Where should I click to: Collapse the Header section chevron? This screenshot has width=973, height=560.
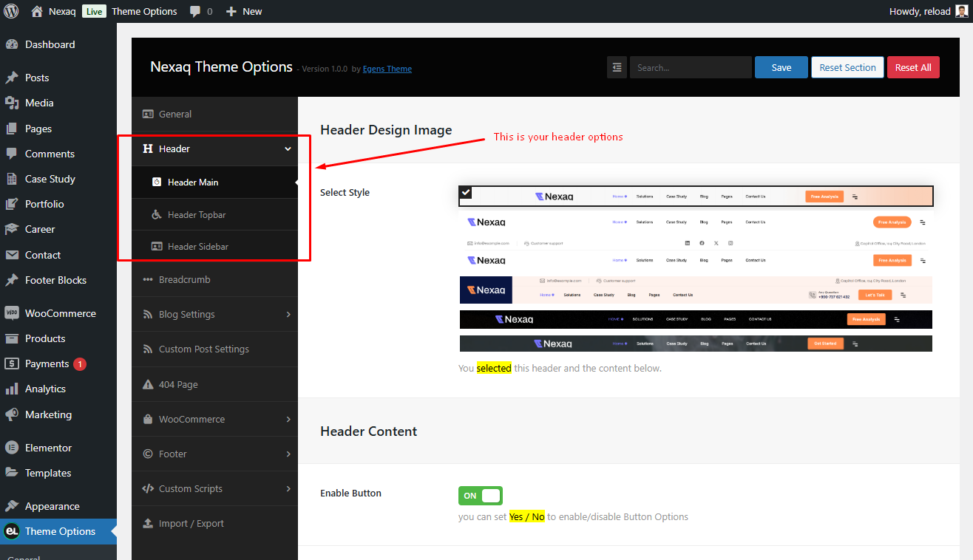288,148
